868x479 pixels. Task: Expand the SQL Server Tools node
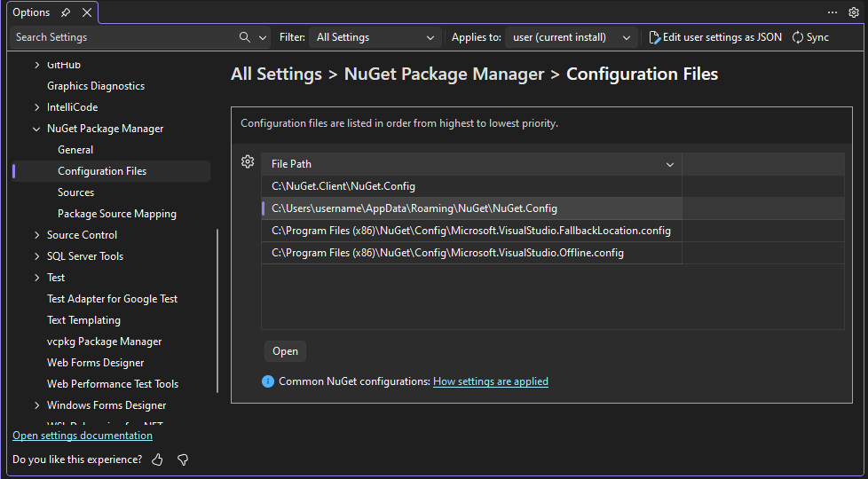click(36, 256)
